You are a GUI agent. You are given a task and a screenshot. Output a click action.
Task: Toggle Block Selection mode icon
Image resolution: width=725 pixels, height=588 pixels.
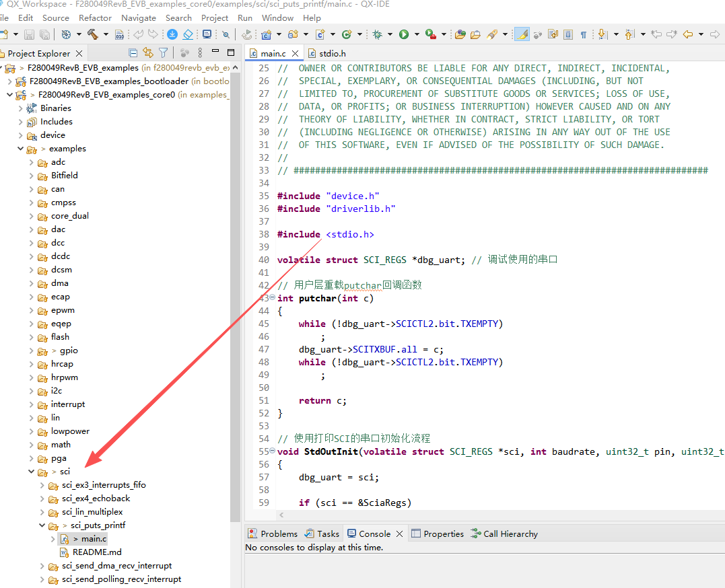pos(568,34)
